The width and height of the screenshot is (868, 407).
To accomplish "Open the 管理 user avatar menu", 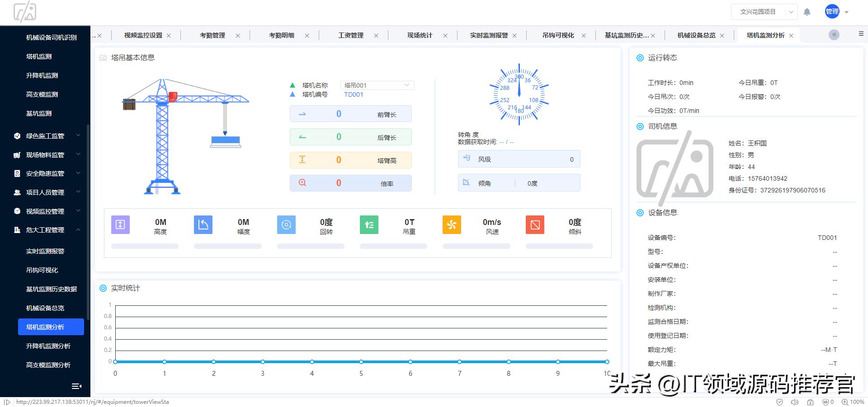I will [x=832, y=12].
